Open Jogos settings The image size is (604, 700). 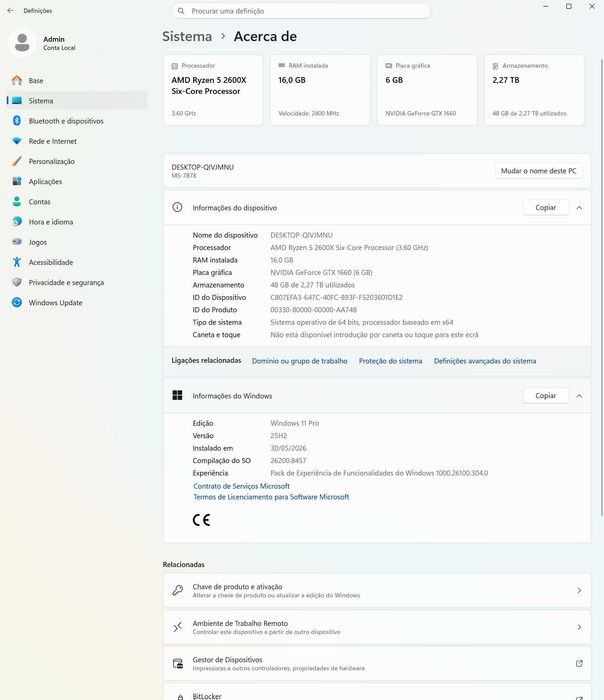click(77, 242)
